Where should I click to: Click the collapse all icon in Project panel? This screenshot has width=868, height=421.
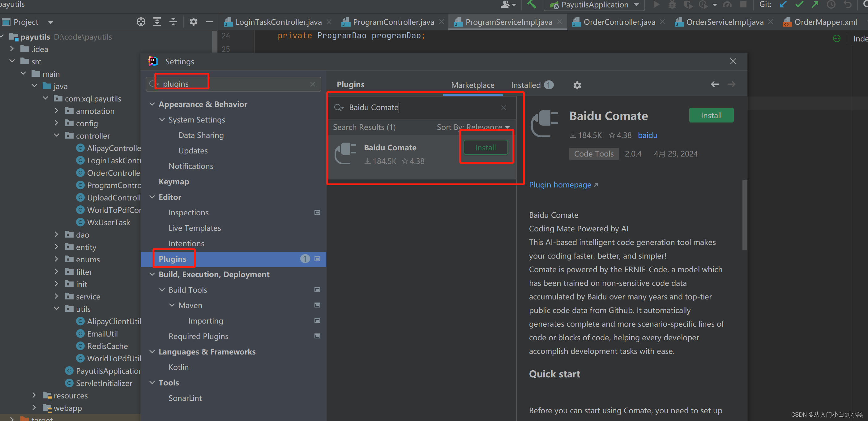[x=173, y=22]
